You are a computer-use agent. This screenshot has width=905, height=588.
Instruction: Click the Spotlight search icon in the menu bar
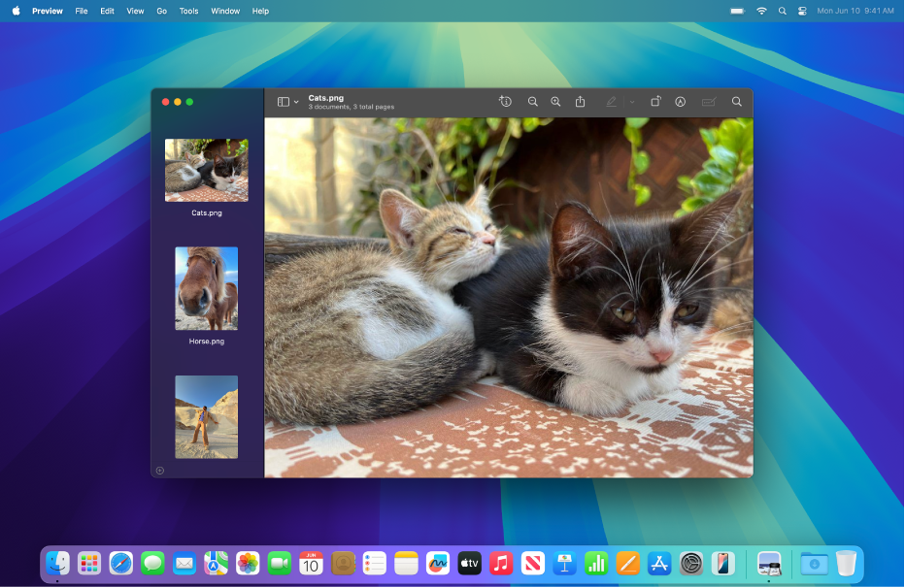(x=782, y=11)
